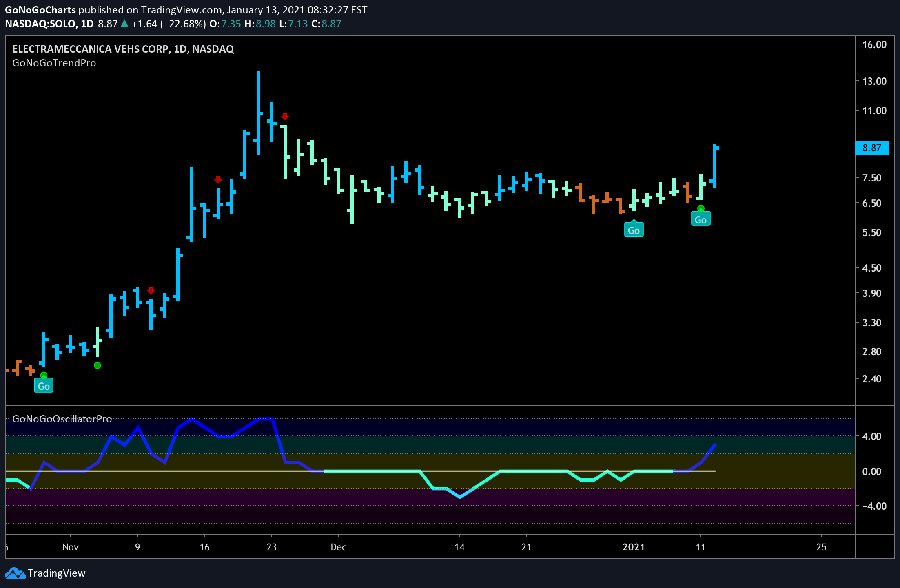Viewport: 900px width, 588px height.
Task: Click the red down arrow near November 17 bar
Action: click(x=218, y=179)
